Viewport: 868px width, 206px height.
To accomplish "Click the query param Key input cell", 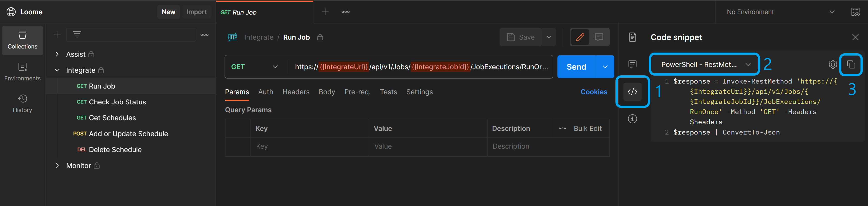I will pyautogui.click(x=310, y=146).
